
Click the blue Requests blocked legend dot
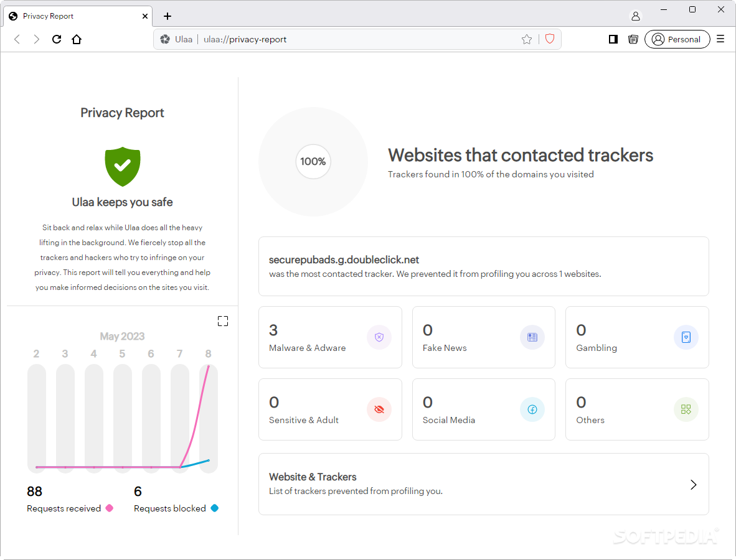point(214,508)
